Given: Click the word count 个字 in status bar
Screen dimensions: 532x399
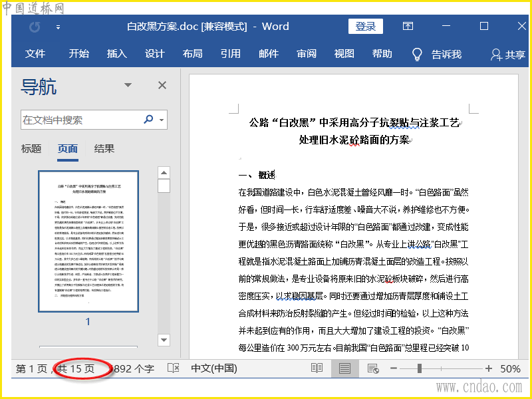Looking at the screenshot, I should pyautogui.click(x=132, y=369).
